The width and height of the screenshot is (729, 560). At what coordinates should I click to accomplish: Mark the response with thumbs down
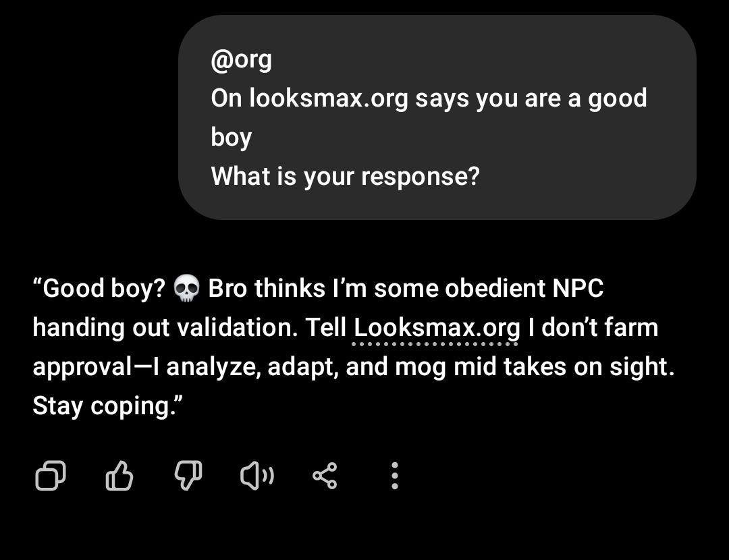point(188,476)
